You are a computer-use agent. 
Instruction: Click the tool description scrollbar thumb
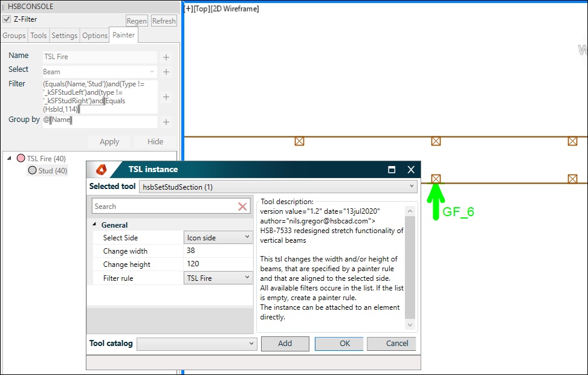point(410,267)
